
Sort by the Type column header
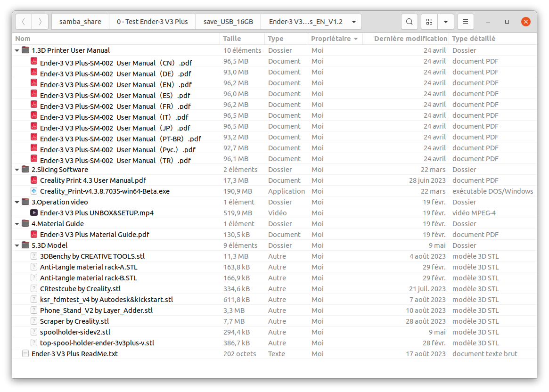[x=286, y=39]
